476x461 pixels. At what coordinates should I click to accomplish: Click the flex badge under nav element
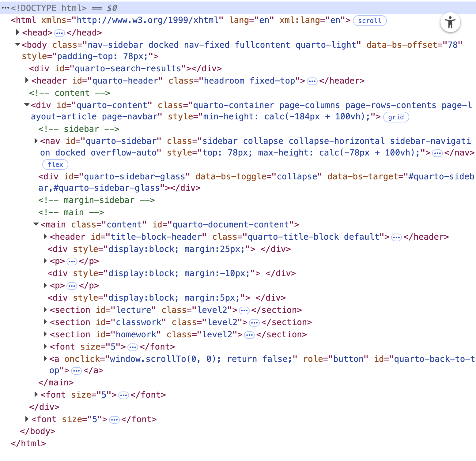click(55, 165)
